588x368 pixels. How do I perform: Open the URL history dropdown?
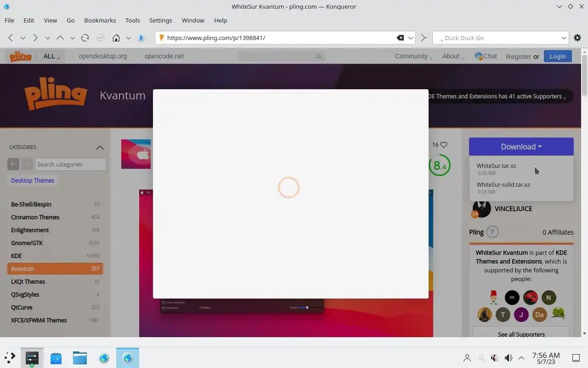pos(411,38)
